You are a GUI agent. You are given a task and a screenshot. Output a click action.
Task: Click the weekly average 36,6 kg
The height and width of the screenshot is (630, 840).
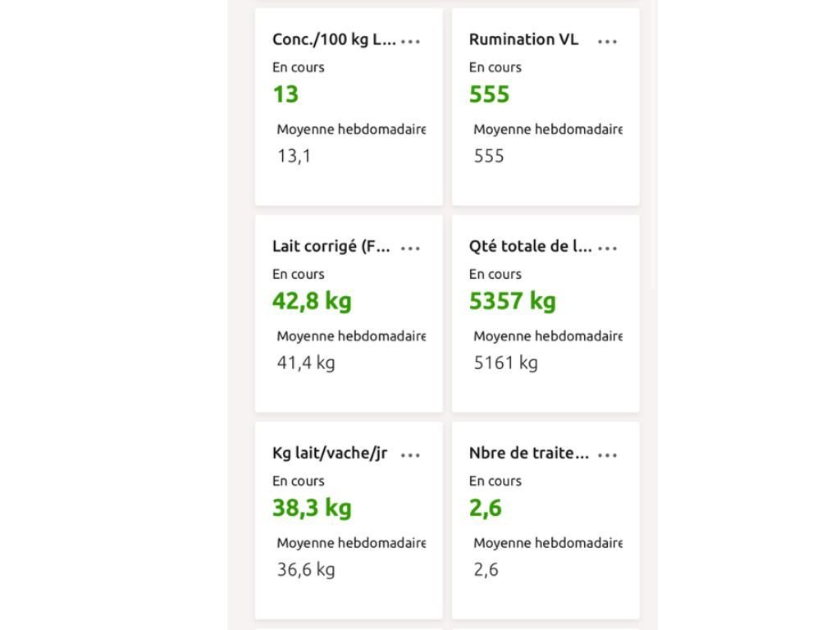[306, 569]
